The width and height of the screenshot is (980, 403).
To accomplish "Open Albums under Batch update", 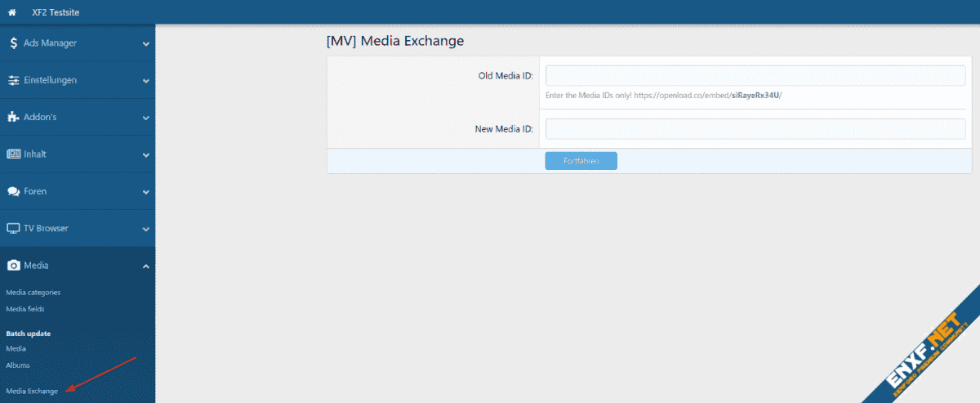I will coord(18,365).
